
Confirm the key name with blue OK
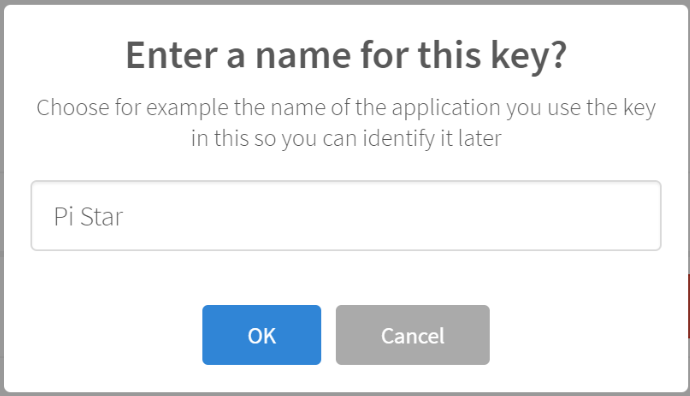261,335
